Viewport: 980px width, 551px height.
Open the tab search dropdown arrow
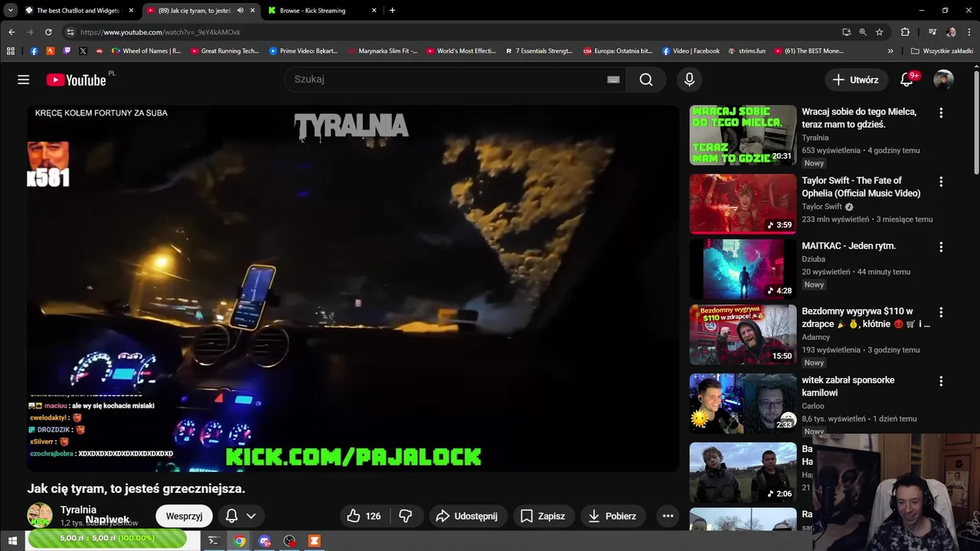coord(11,11)
